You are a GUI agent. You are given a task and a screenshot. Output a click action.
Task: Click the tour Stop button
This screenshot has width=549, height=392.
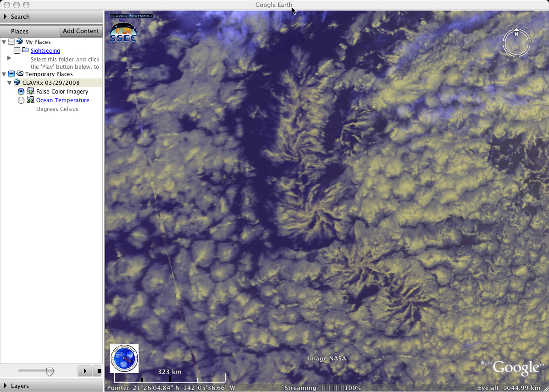(x=98, y=370)
